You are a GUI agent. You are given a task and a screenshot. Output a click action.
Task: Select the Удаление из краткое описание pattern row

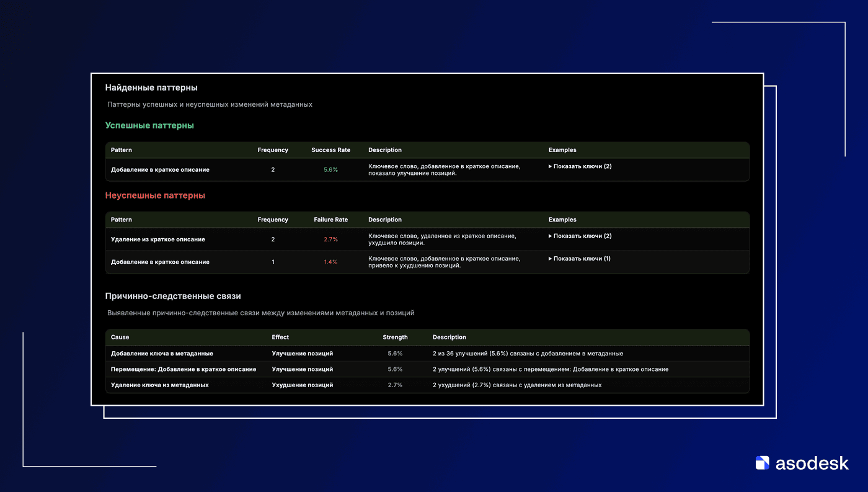pos(157,239)
